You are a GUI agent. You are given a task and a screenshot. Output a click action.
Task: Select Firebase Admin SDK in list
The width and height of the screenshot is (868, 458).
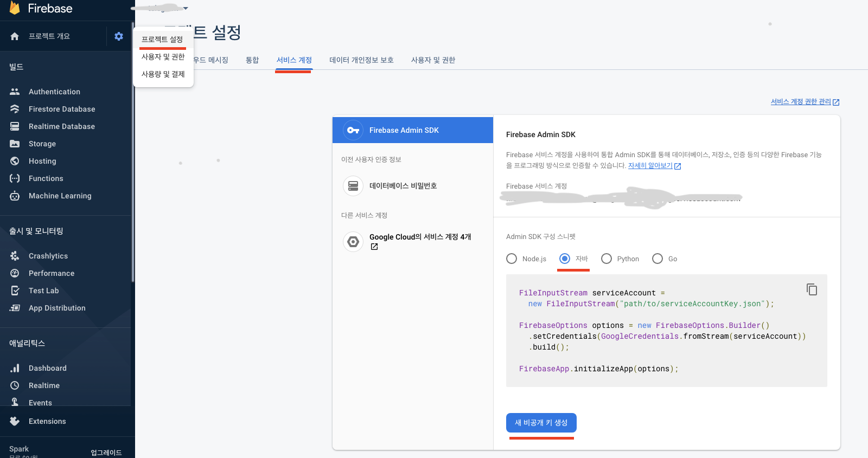pos(413,130)
